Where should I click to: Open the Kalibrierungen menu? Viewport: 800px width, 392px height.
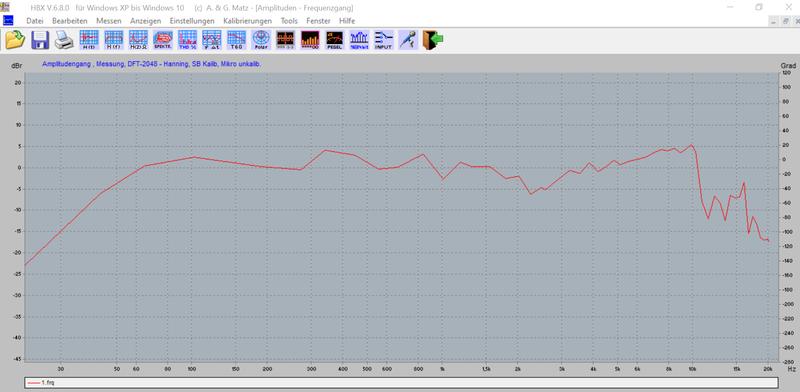(x=247, y=21)
